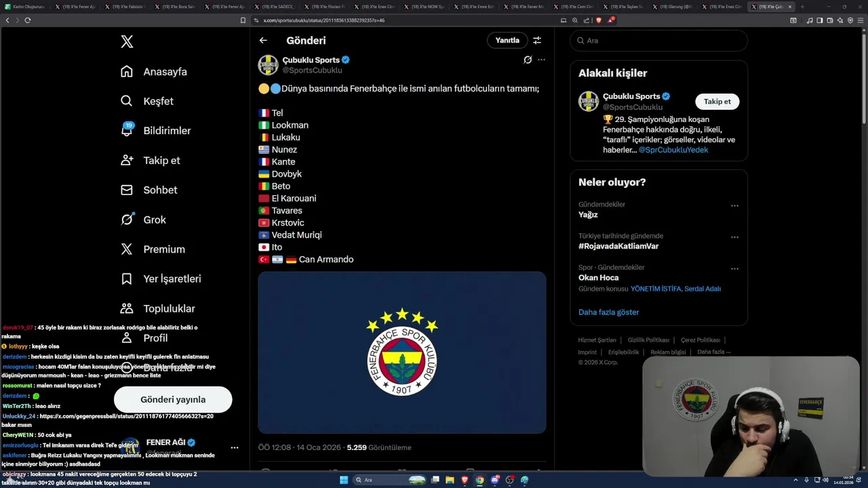This screenshot has height=488, width=868.
Task: Click the address bar URL
Action: pos(324,20)
